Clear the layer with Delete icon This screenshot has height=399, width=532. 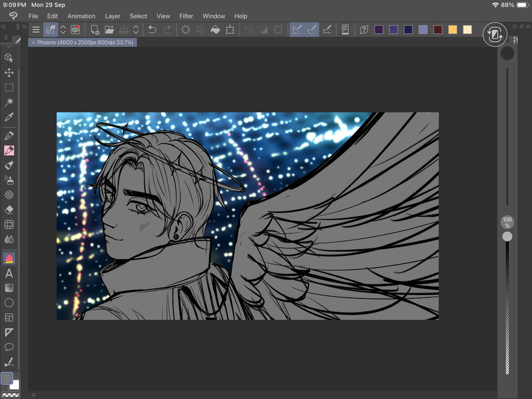tap(186, 30)
